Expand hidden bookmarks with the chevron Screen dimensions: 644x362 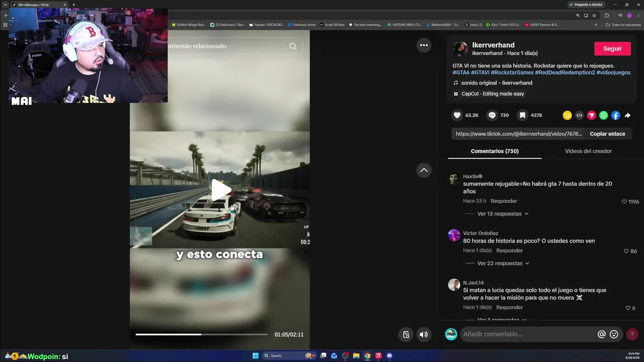[596, 25]
